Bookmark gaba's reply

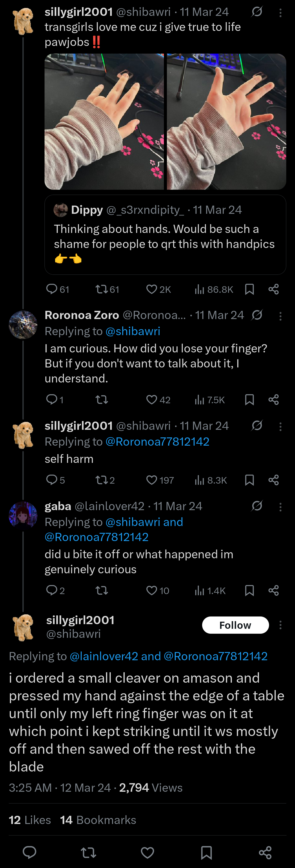(249, 590)
